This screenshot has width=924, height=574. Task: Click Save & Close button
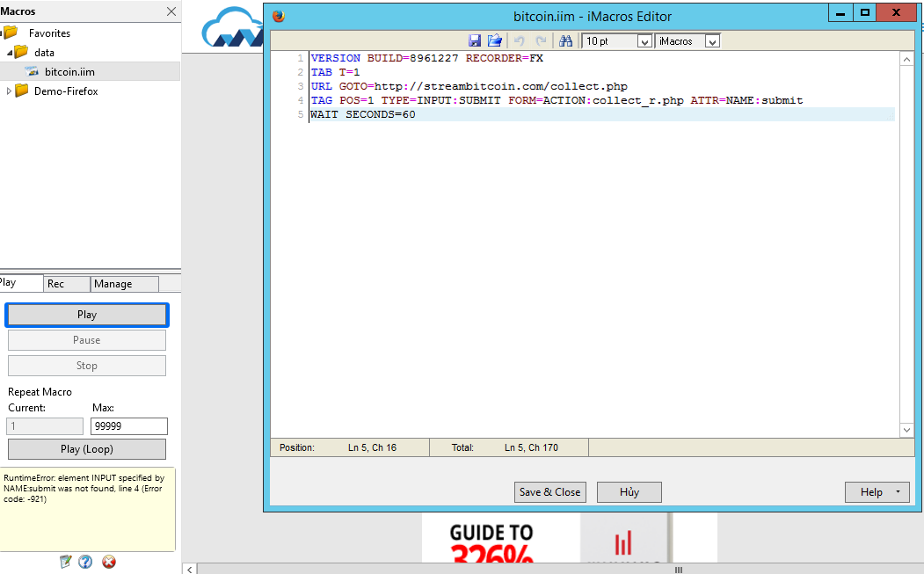pos(549,492)
